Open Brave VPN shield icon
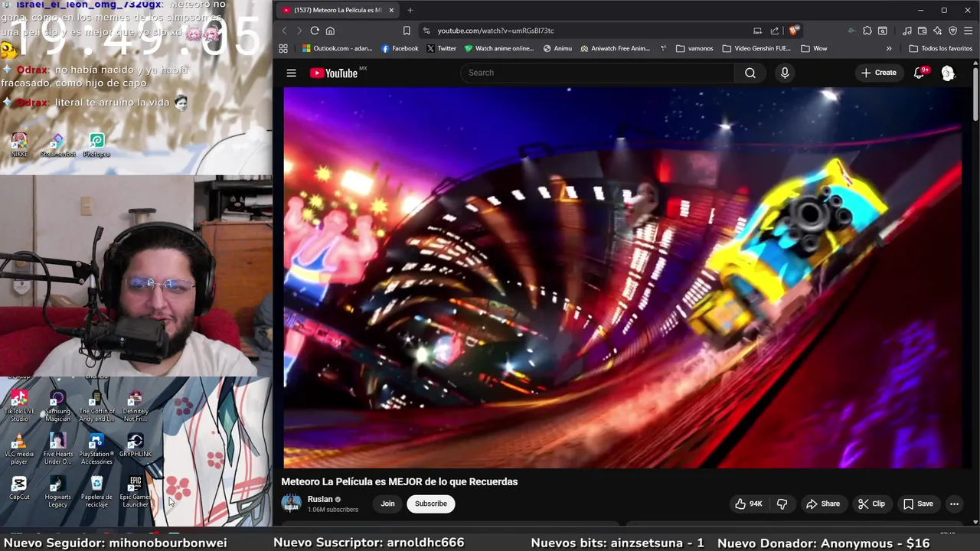This screenshot has height=551, width=980. [x=953, y=31]
